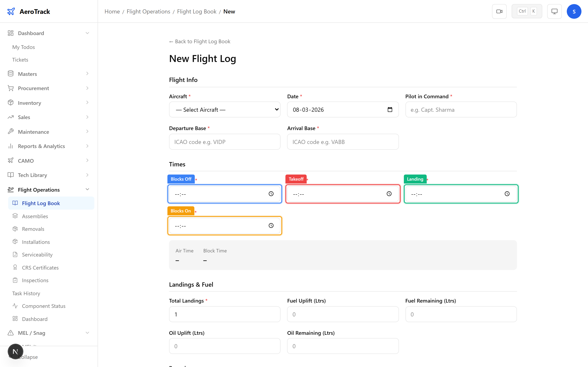Click the Reports & Analytics chart icon
The image size is (588, 367).
(x=10, y=146)
